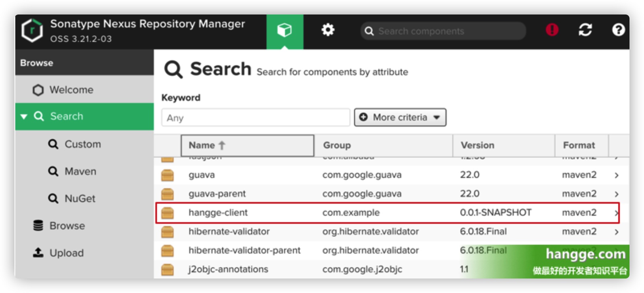Image resolution: width=644 pixels, height=293 pixels.
Task: Click the package icon for guava-parent row
Action: click(x=167, y=194)
